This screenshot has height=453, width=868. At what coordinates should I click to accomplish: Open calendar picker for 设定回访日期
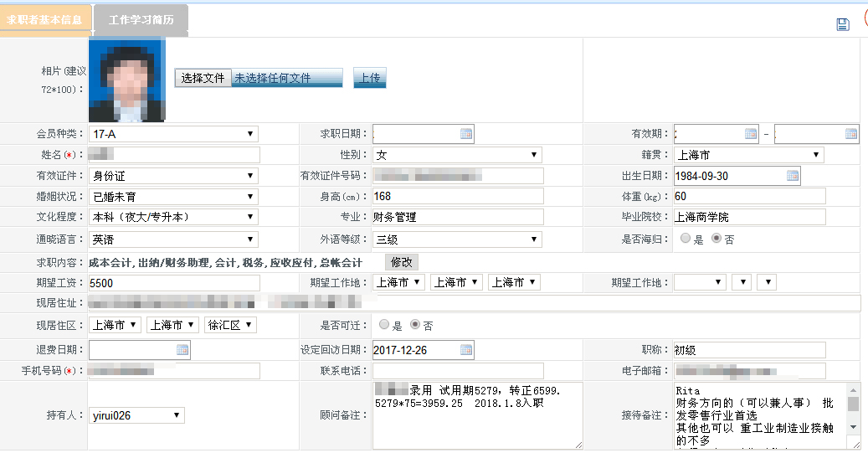466,349
